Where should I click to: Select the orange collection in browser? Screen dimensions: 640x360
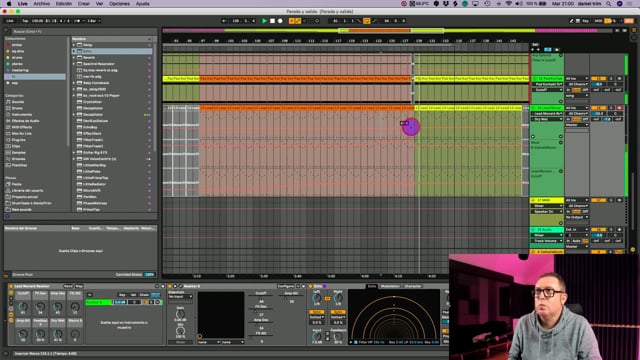coord(35,51)
